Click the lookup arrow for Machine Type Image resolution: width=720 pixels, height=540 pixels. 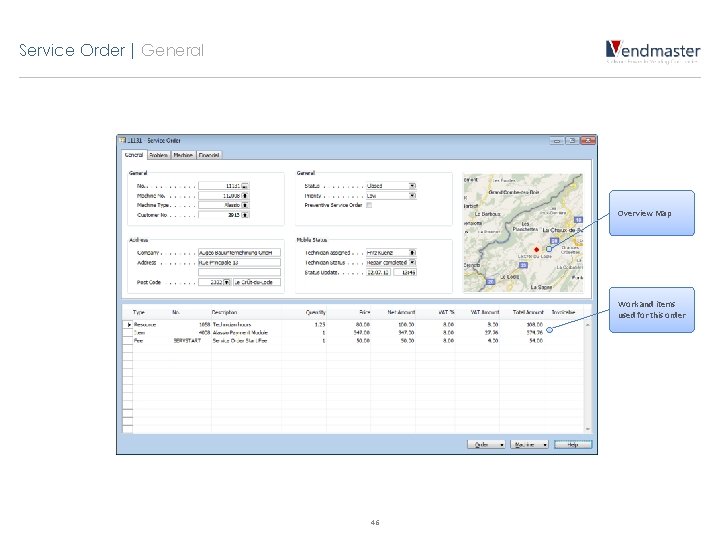(245, 205)
